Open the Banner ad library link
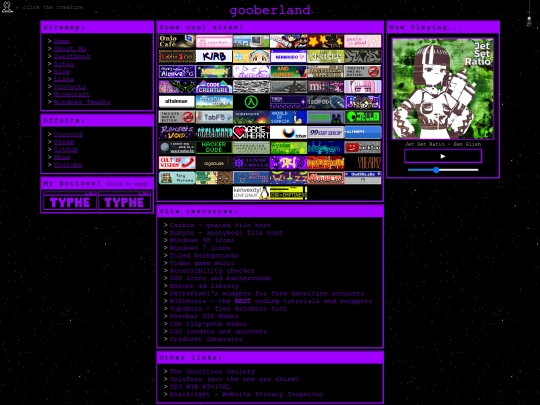 (204, 286)
